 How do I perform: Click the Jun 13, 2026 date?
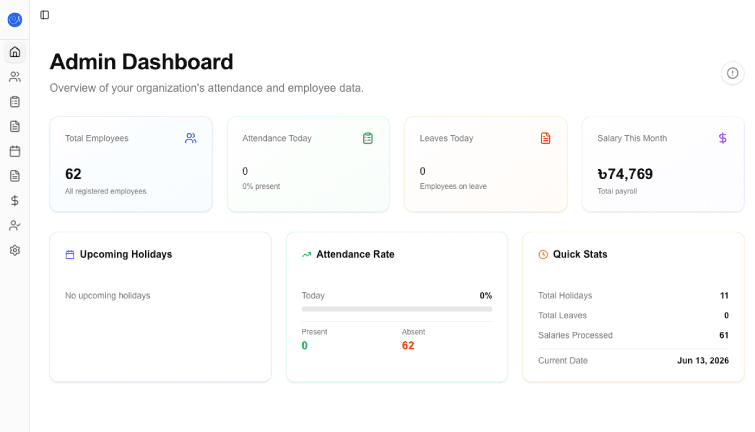pyautogui.click(x=703, y=360)
